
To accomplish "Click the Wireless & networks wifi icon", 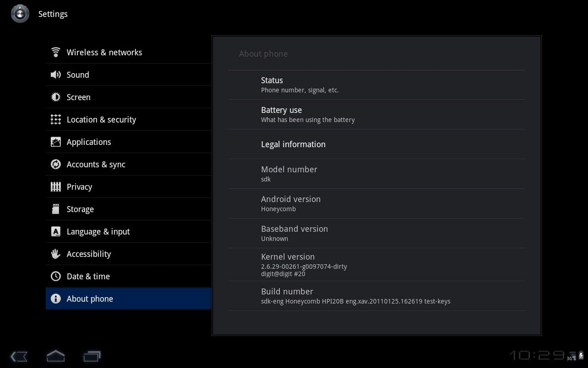I will (x=56, y=52).
